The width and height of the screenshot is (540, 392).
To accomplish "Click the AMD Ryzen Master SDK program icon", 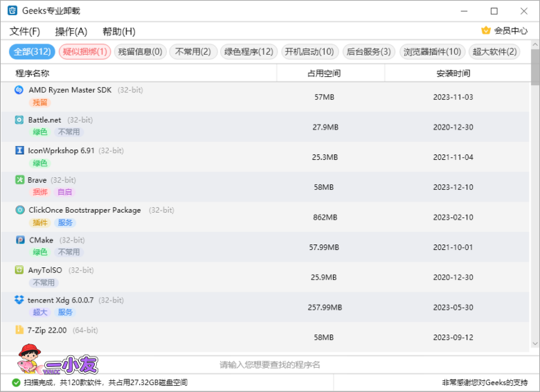I will tap(19, 90).
